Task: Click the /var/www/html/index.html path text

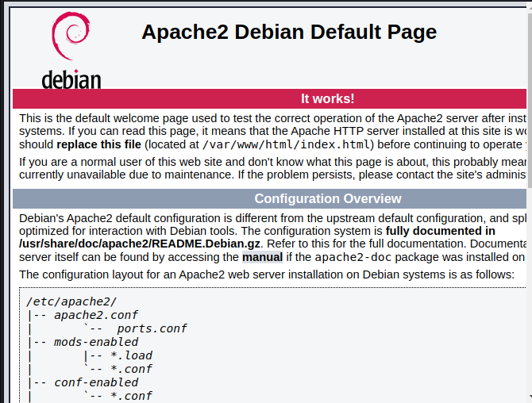Action: click(x=286, y=144)
